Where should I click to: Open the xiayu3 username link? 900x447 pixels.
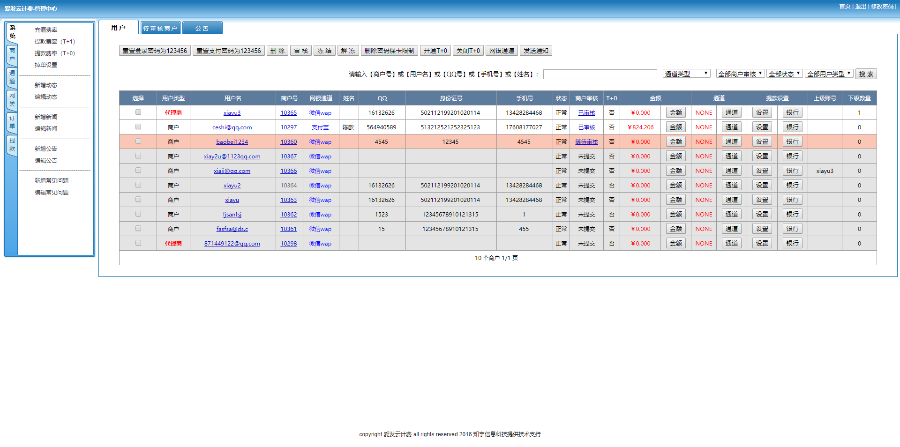coord(232,112)
